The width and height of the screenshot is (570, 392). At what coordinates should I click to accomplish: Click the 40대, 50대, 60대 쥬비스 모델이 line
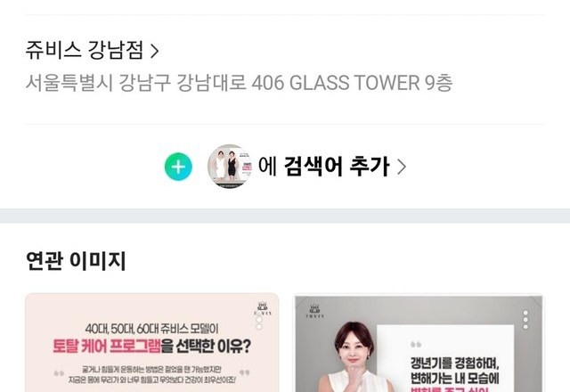click(152, 329)
